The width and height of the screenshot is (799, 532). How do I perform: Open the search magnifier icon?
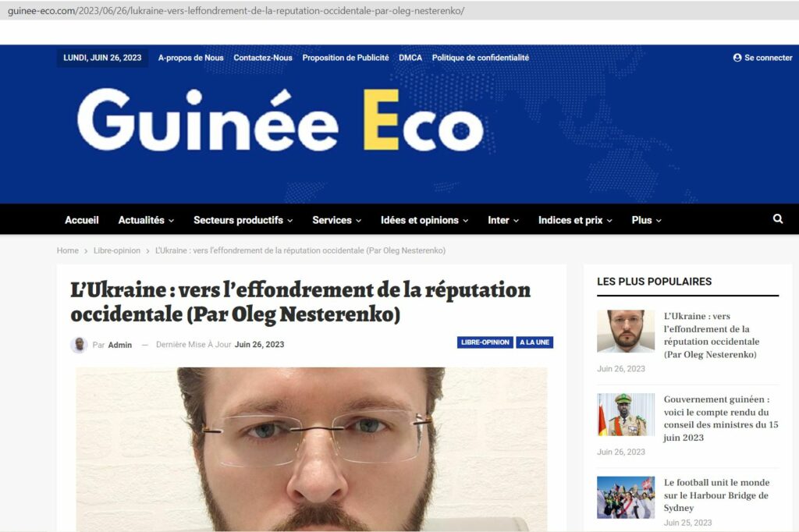(778, 218)
